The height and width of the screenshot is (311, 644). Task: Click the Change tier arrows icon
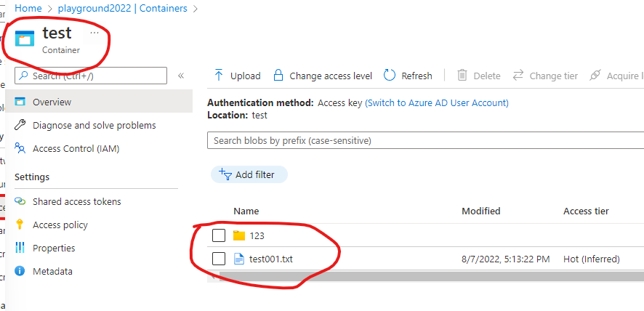pos(518,75)
